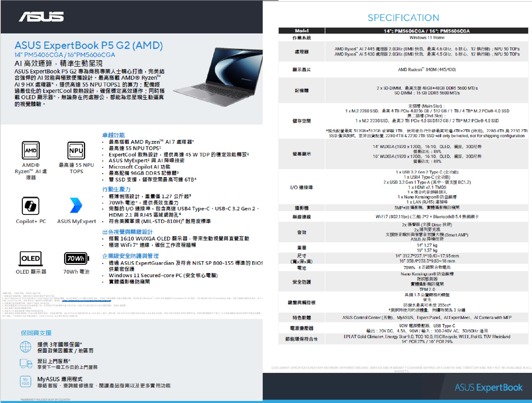Click the '電源變壓器' row label
Viewport: 532px width, 403px height.
click(x=302, y=328)
